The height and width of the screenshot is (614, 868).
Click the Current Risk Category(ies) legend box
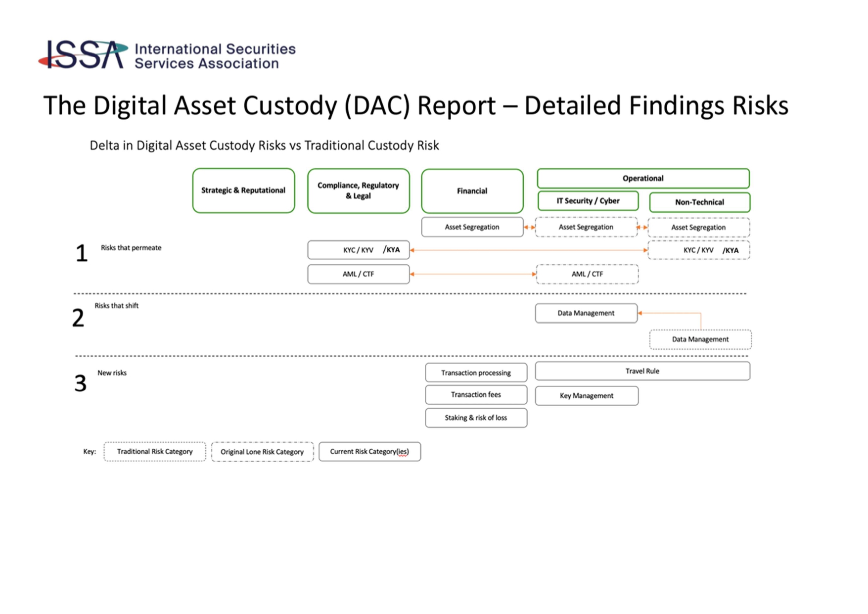pos(369,452)
